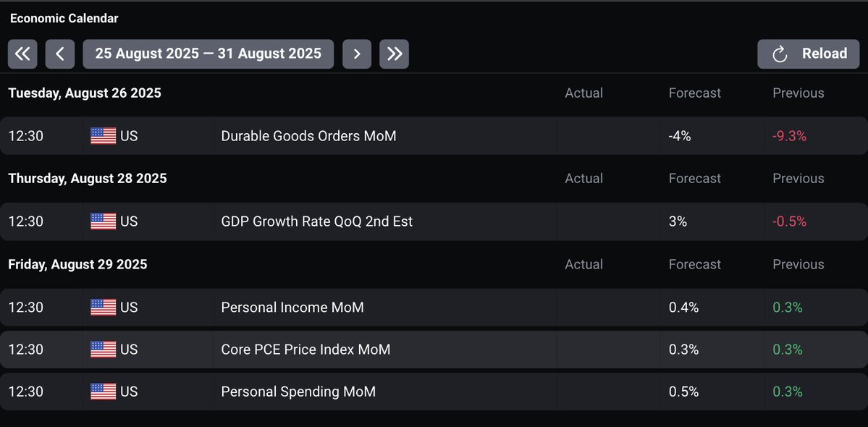Click the US flag beside Personal Income MoM
868x427 pixels.
pyautogui.click(x=103, y=308)
